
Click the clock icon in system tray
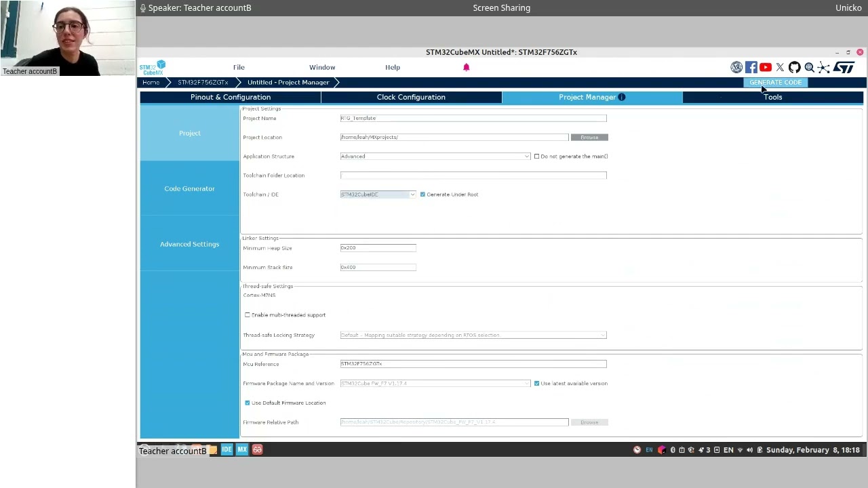tap(637, 450)
